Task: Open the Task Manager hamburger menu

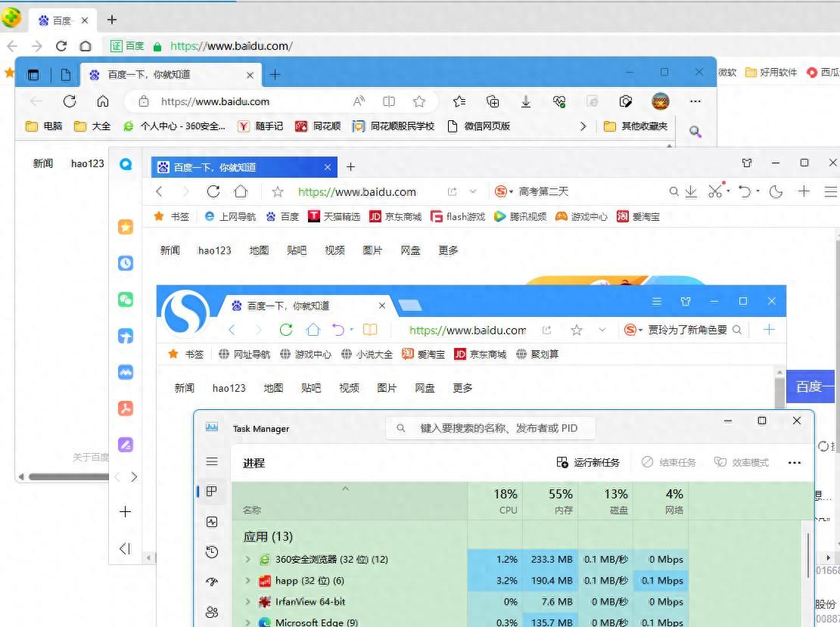Action: [x=212, y=462]
